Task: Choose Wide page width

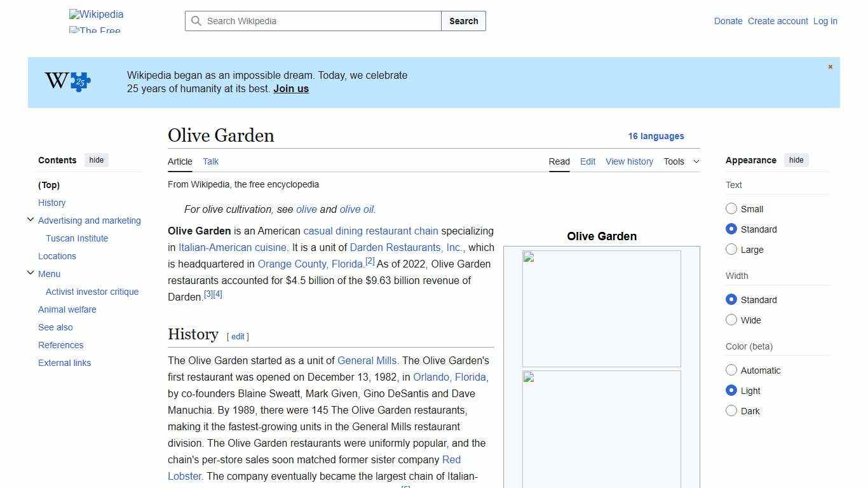Action: [x=731, y=320]
